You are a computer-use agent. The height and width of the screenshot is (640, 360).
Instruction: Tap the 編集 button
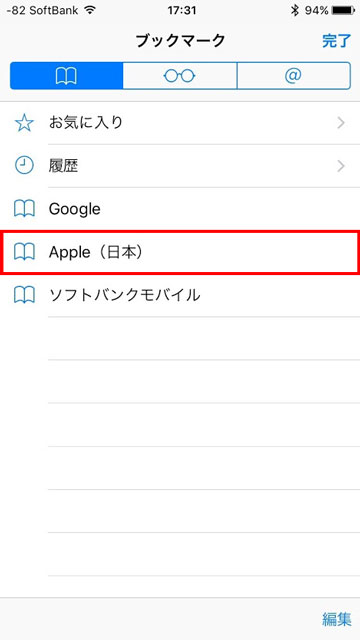336,619
